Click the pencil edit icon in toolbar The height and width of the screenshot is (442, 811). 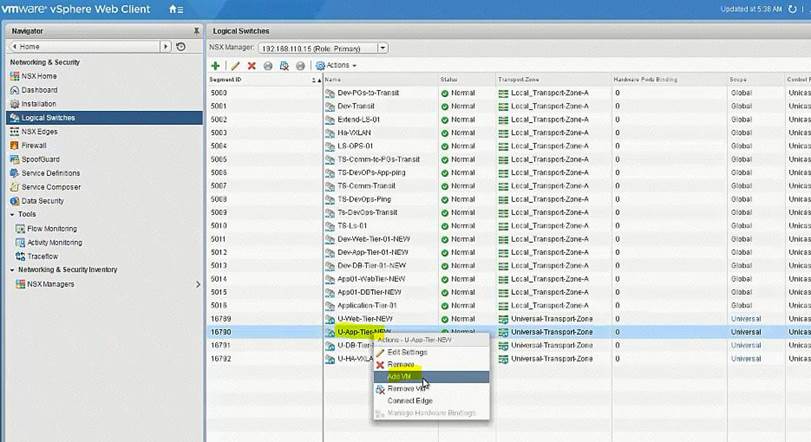point(235,65)
